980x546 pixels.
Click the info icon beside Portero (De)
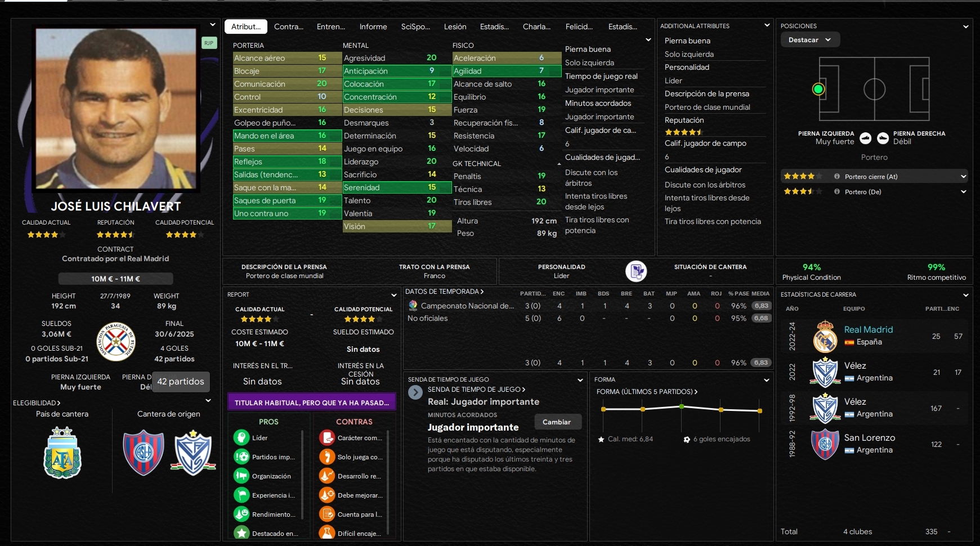[x=837, y=191]
